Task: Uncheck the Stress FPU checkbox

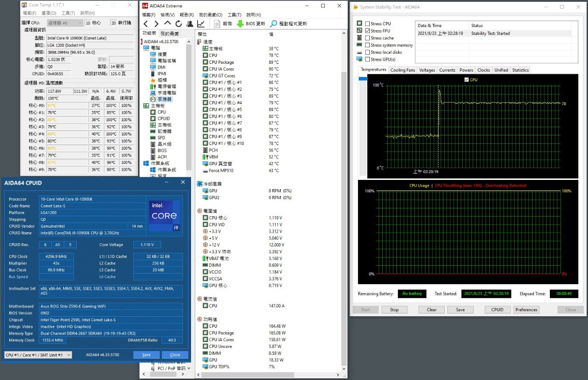Action: tap(367, 31)
